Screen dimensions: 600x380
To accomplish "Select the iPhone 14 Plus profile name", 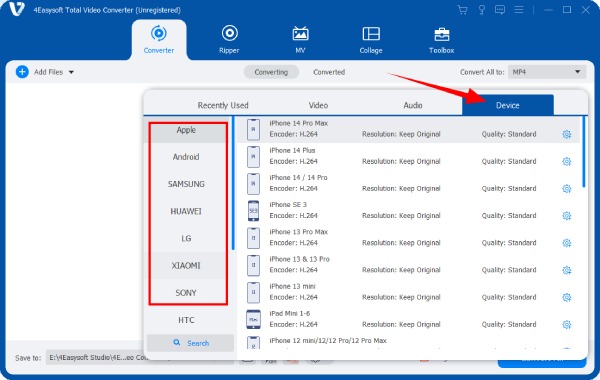I will [x=292, y=150].
